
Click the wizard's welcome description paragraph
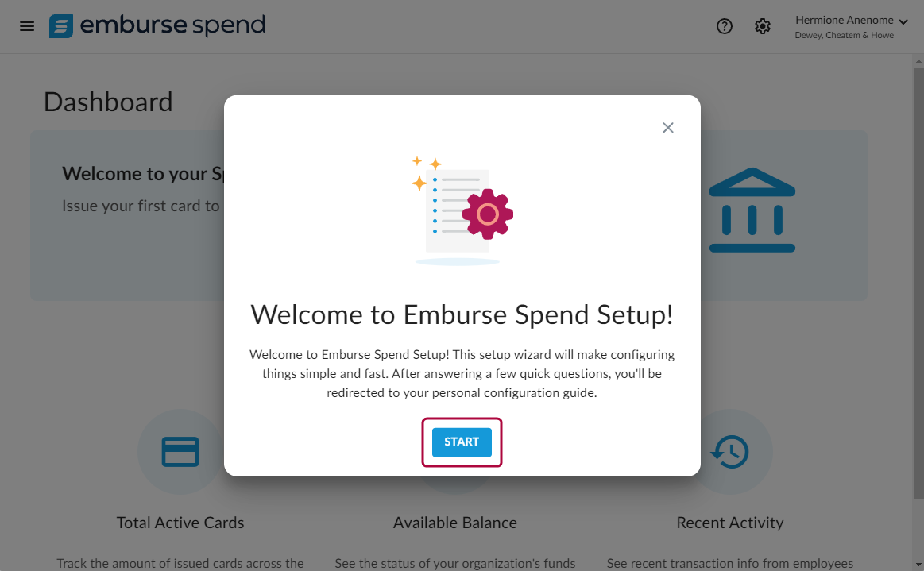(x=462, y=373)
